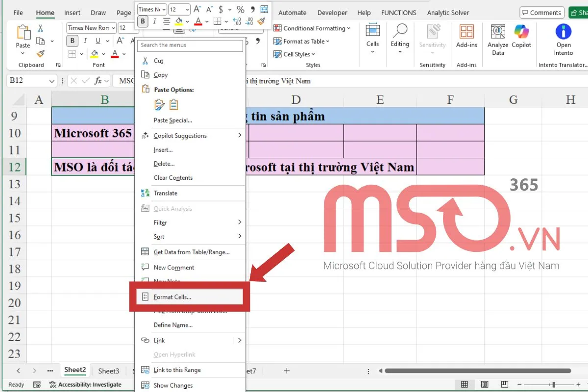This screenshot has height=392, width=588.
Task: Click Increase Decimal in the mini toolbar
Action: point(237,21)
